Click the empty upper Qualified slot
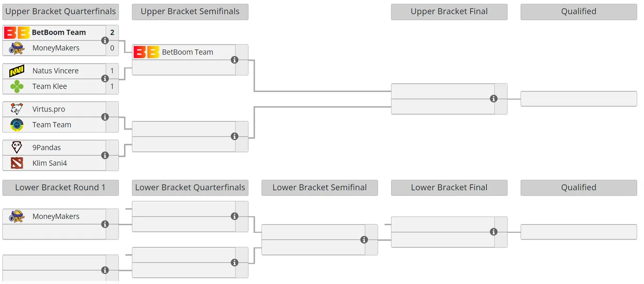644x284 pixels. coord(579,99)
